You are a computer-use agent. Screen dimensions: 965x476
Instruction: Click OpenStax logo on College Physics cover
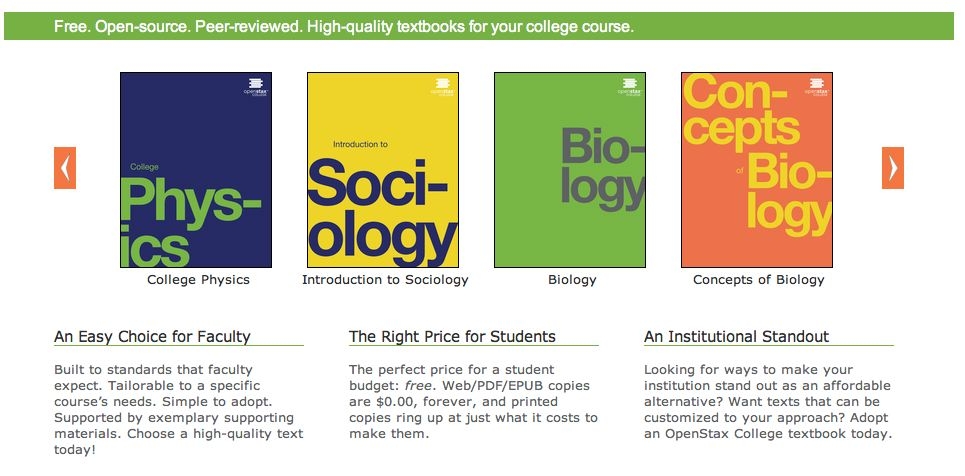point(255,86)
